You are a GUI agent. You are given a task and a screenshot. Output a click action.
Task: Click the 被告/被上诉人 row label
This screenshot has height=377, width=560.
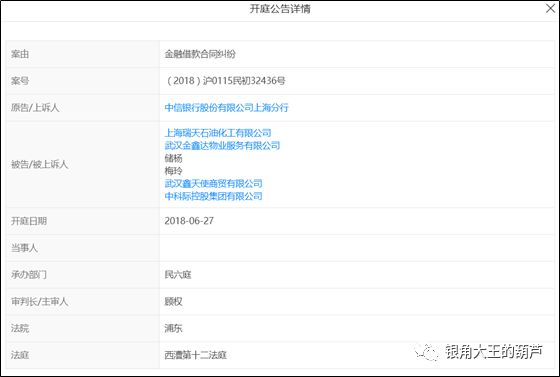point(39,164)
